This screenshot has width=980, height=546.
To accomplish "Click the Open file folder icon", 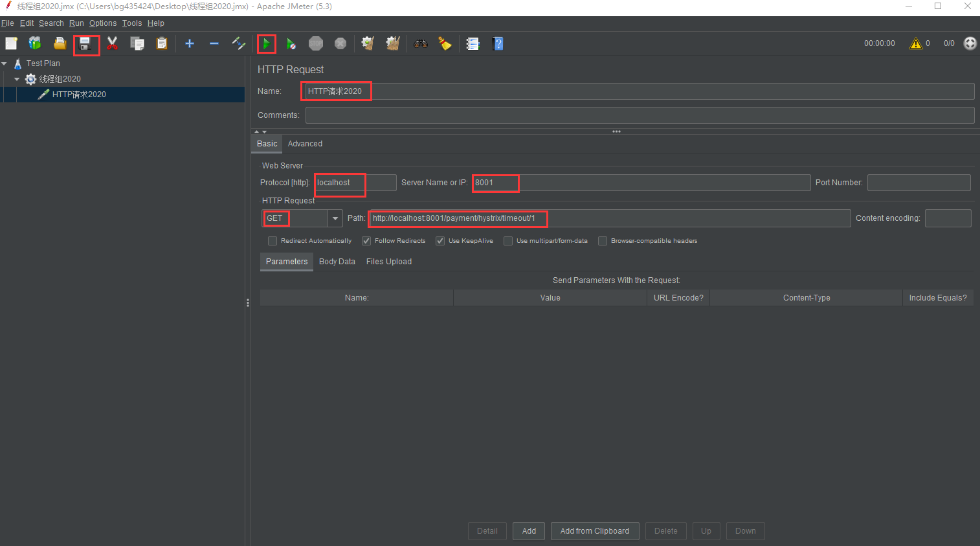I will point(60,43).
